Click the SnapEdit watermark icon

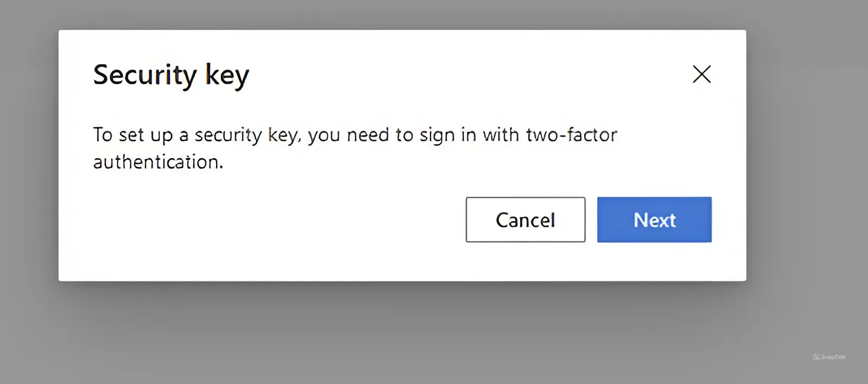[x=816, y=357]
